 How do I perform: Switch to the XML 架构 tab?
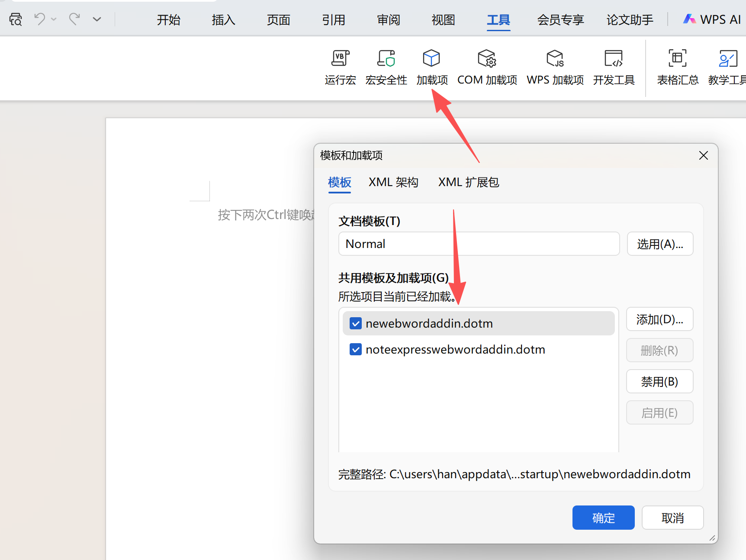pyautogui.click(x=393, y=182)
